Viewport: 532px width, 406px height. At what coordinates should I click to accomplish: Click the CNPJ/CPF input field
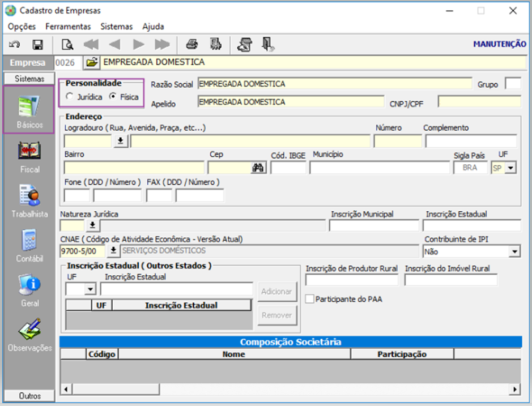(x=479, y=102)
